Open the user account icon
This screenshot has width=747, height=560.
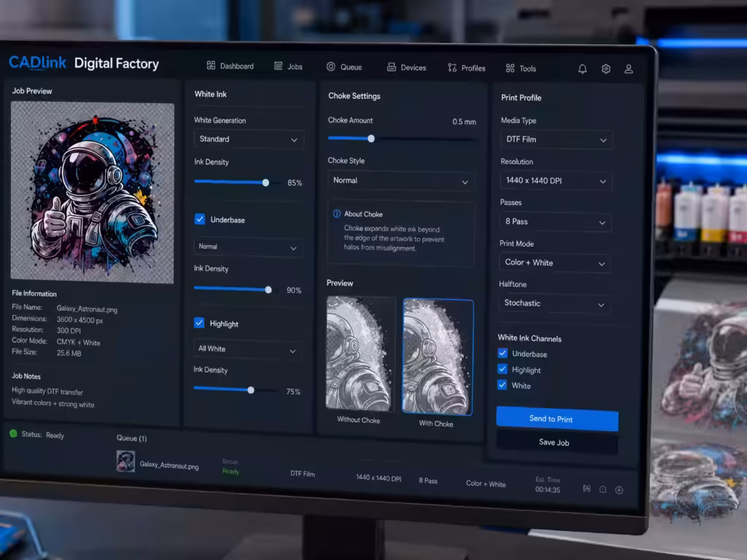pyautogui.click(x=628, y=69)
